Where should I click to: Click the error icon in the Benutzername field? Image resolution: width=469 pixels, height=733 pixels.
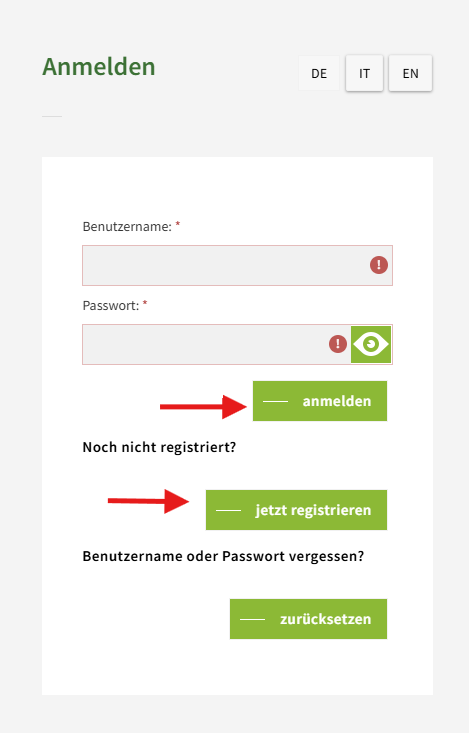[x=379, y=265]
